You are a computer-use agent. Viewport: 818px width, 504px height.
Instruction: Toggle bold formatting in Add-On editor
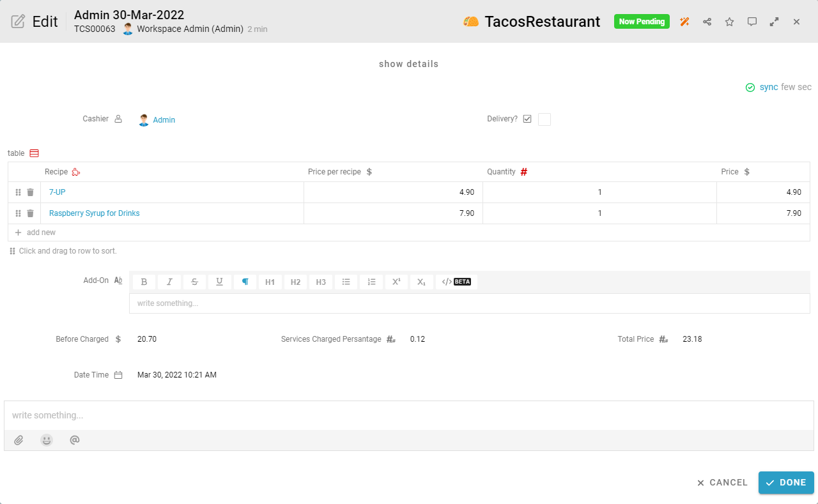tap(144, 282)
